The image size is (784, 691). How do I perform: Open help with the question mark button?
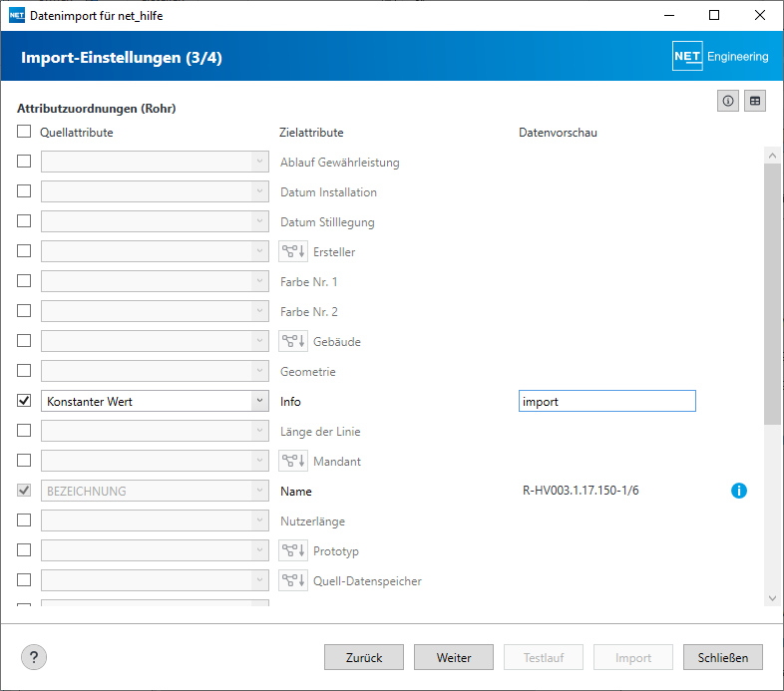pos(34,657)
